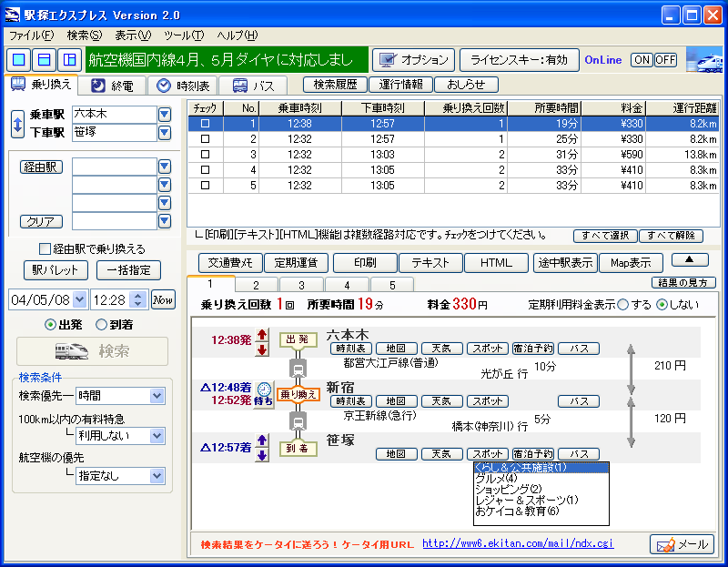The height and width of the screenshot is (567, 728).
Task: Click the 天気 button for 新宿
Action: 441,401
